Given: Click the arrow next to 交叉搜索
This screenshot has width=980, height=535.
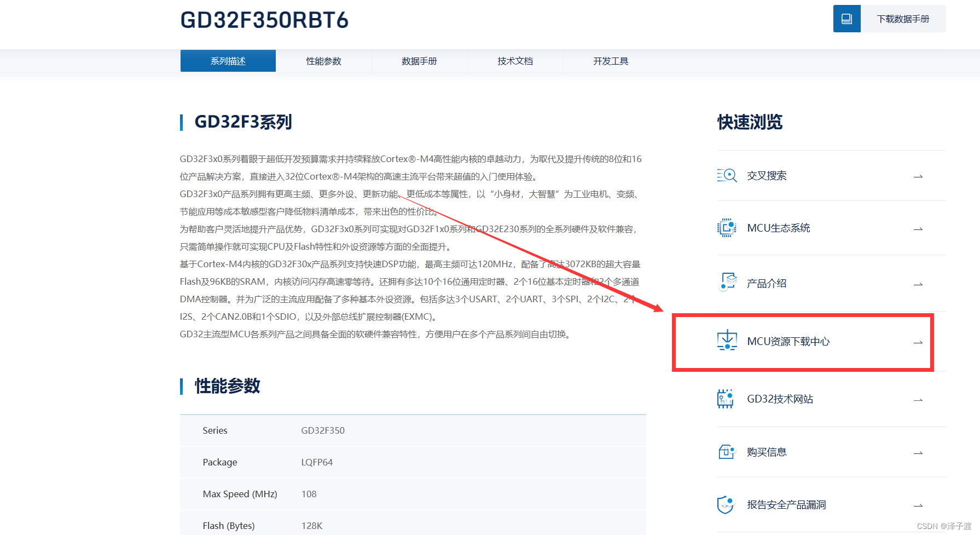Looking at the screenshot, I should (x=918, y=176).
